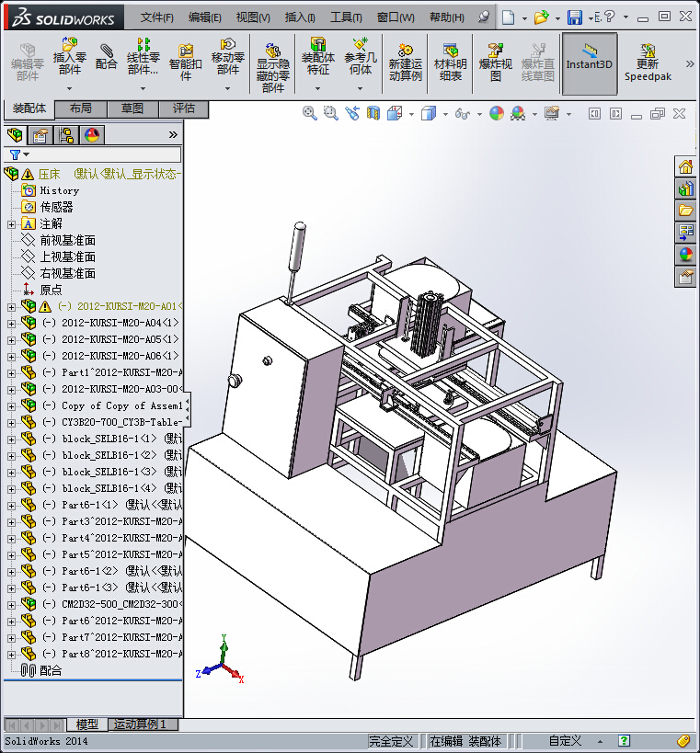700x753 pixels.
Task: Open dropdown arrow next to display style cube
Action: pos(445,114)
